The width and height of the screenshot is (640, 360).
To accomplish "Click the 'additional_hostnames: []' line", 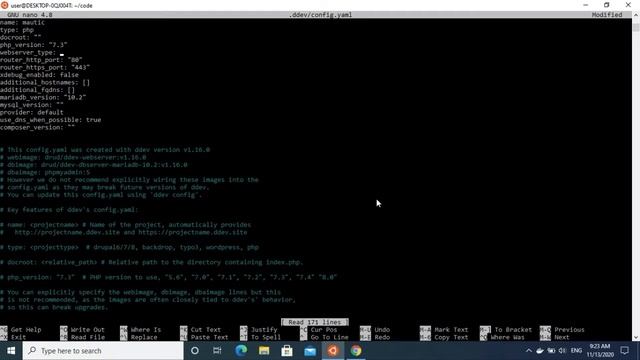I will click(x=45, y=82).
